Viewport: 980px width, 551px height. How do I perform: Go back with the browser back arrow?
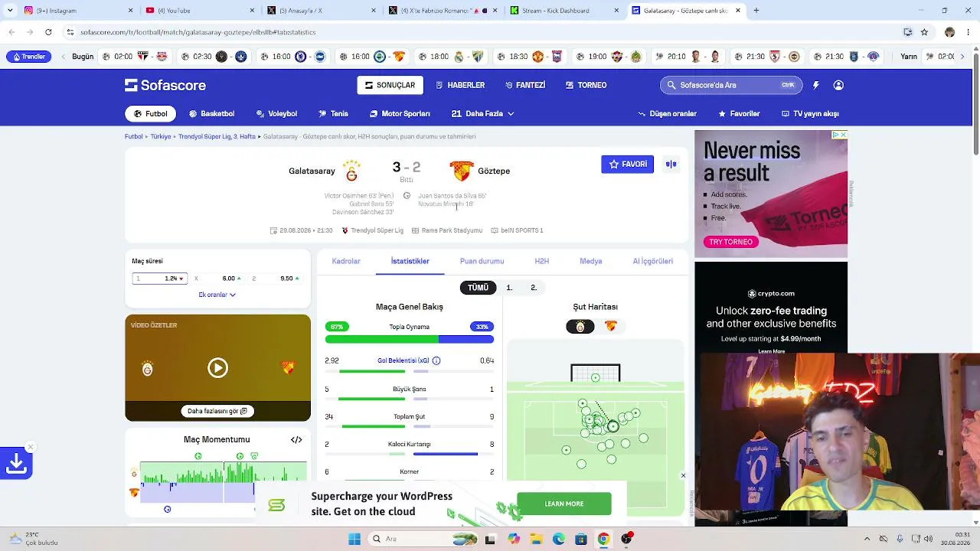coord(11,32)
